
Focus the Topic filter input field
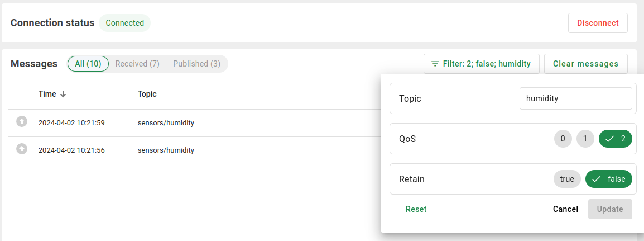[575, 98]
